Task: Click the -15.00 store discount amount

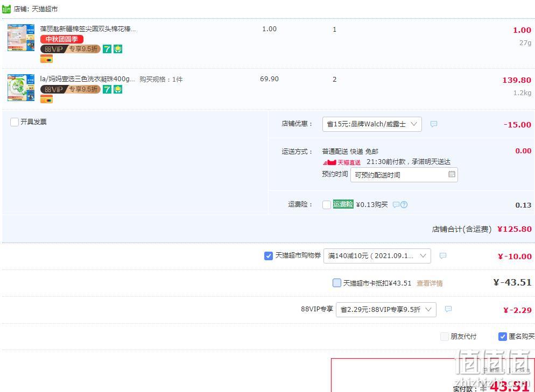Action: pyautogui.click(x=517, y=125)
